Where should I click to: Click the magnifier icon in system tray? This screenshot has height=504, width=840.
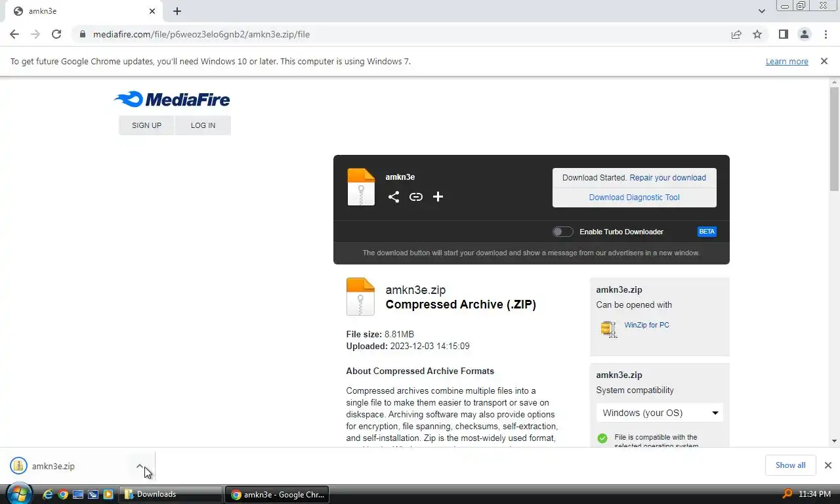tap(787, 493)
